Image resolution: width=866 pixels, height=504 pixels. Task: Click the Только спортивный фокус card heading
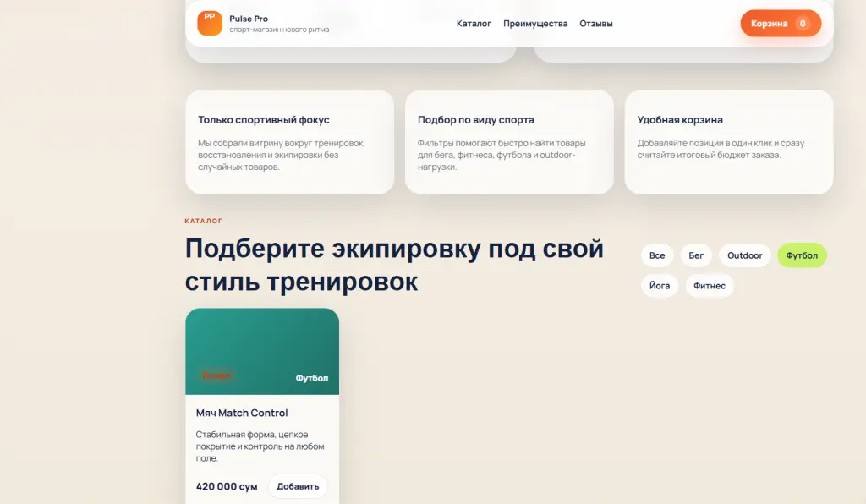264,120
